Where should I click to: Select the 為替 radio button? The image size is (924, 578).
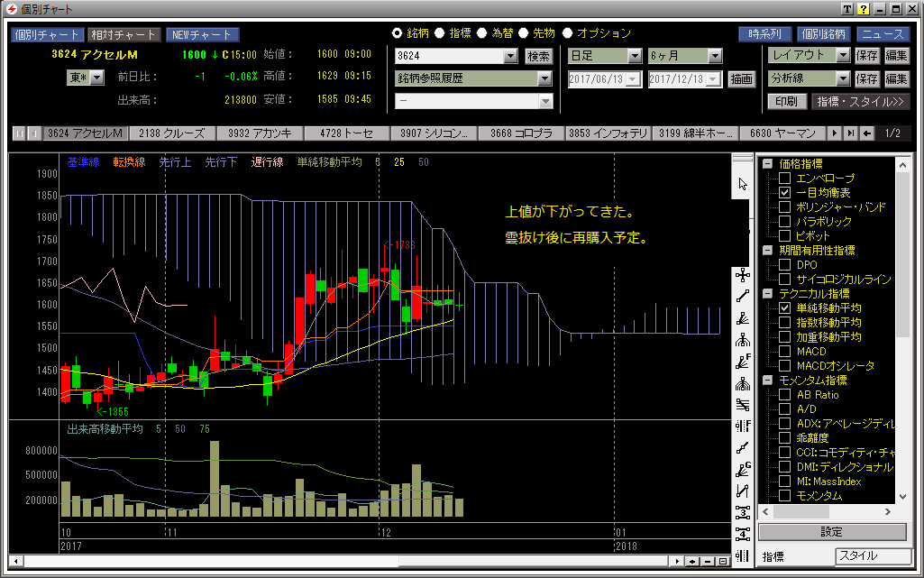[x=483, y=33]
